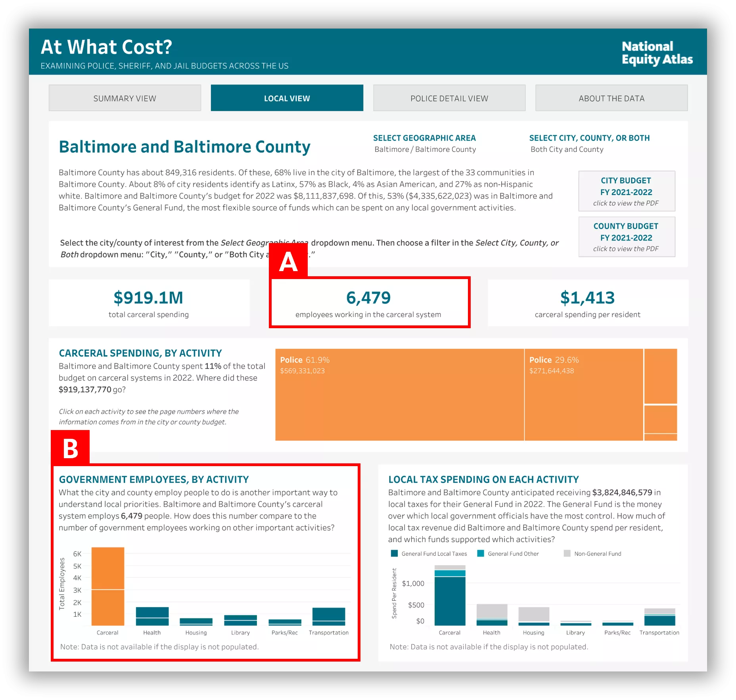
Task: Open the Summary View tab
Action: tap(125, 98)
